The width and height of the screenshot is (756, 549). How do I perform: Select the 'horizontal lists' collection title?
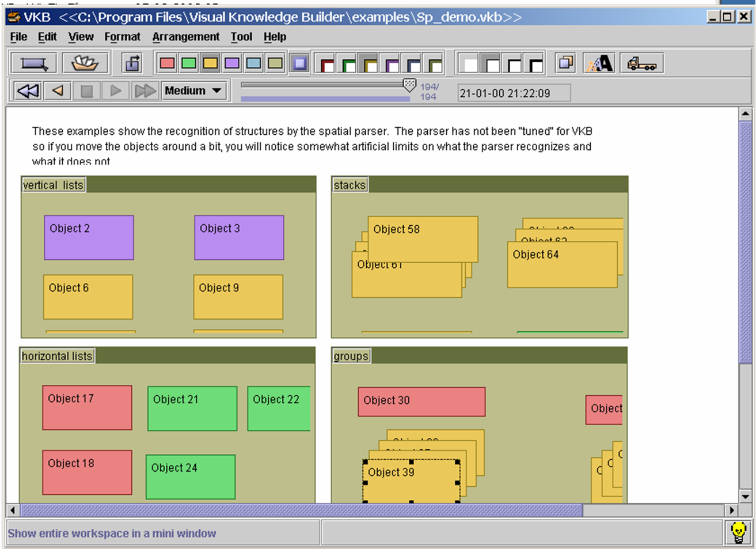(x=57, y=356)
